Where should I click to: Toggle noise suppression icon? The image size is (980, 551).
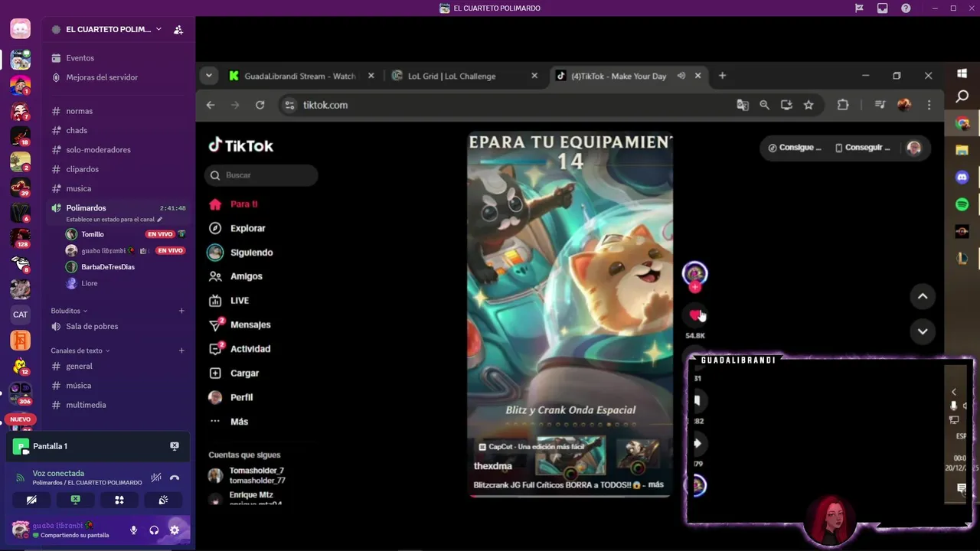pyautogui.click(x=156, y=478)
